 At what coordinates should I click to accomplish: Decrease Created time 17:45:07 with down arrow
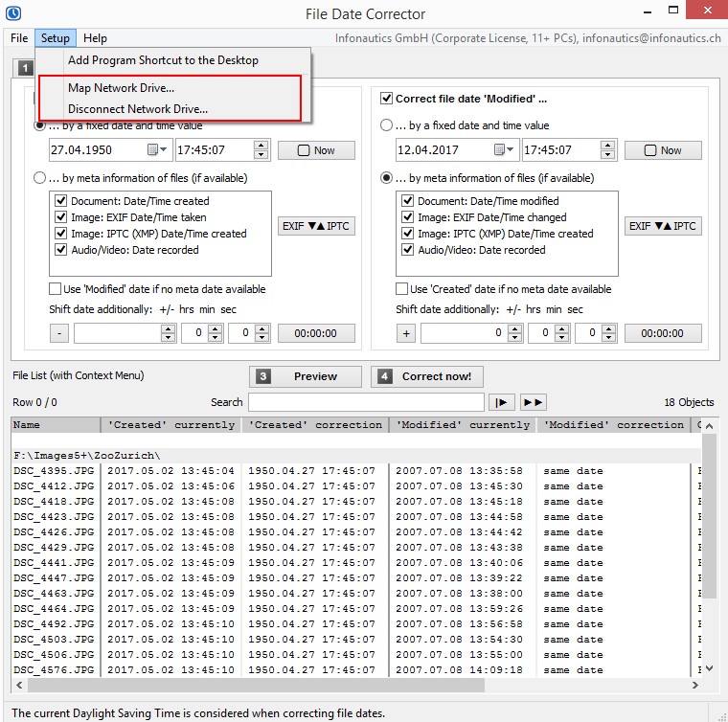click(x=261, y=155)
